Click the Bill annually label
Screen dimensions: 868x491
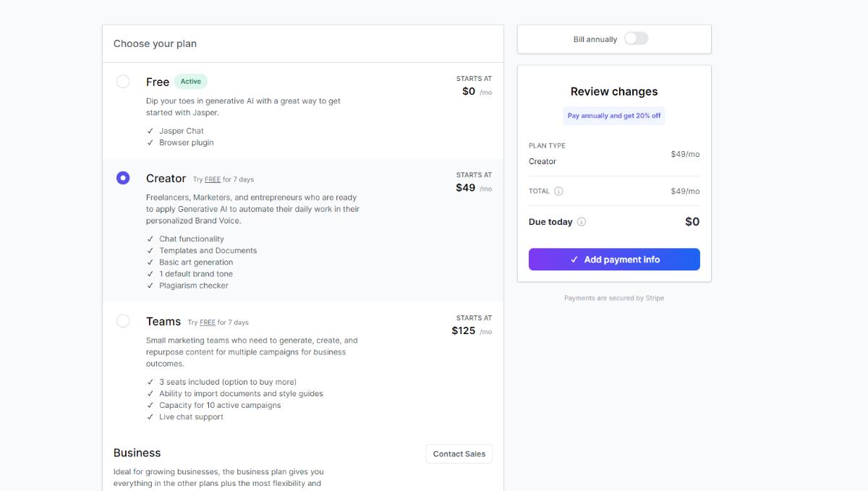point(595,40)
